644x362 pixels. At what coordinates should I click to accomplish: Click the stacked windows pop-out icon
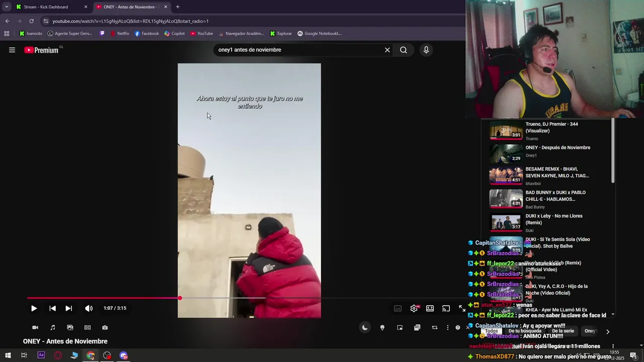(417, 327)
